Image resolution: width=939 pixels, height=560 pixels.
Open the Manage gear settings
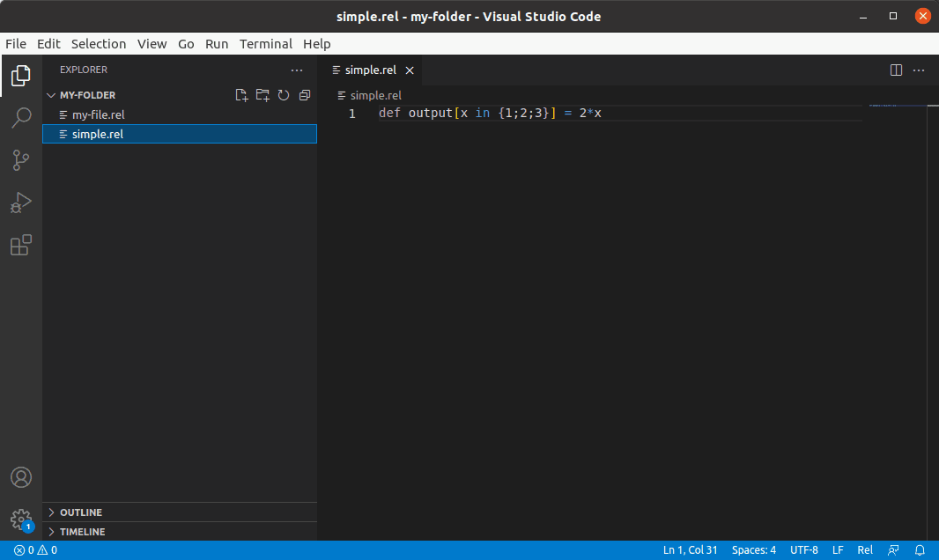coord(21,519)
